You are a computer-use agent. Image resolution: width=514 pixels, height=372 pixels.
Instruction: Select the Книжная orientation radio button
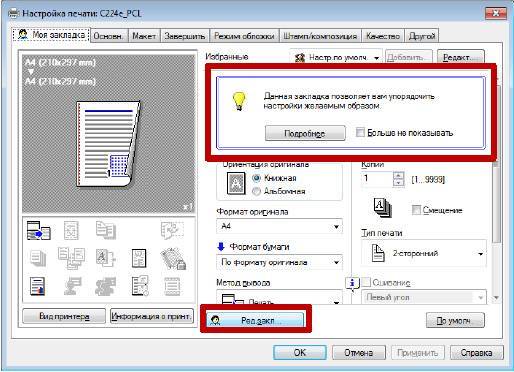click(x=256, y=178)
